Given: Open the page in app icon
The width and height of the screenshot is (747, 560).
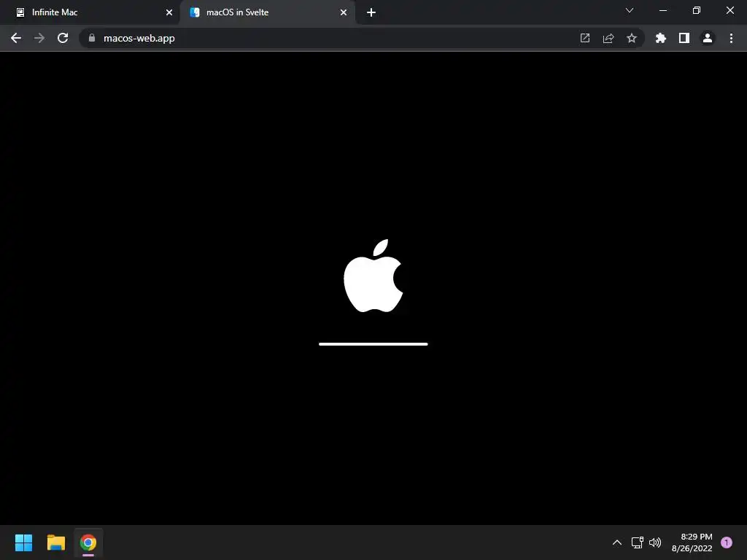Looking at the screenshot, I should click(585, 38).
